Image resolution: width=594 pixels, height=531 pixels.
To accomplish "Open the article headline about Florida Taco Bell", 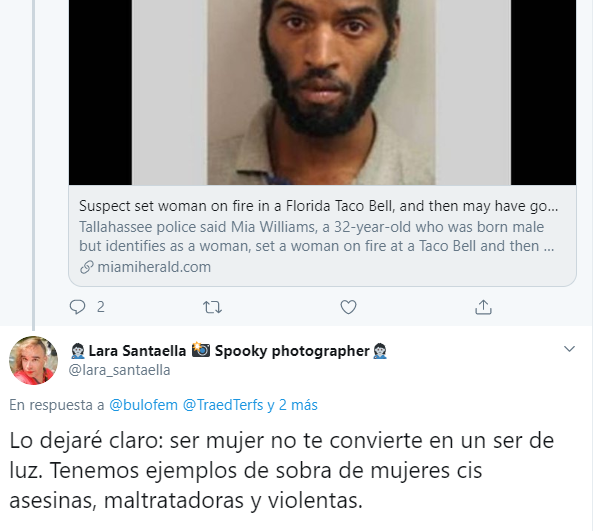I will [x=318, y=206].
